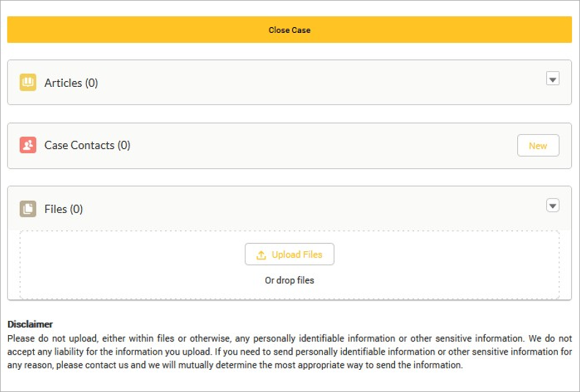Viewport: 580px width, 392px height.
Task: Click the Close Case button
Action: point(289,30)
